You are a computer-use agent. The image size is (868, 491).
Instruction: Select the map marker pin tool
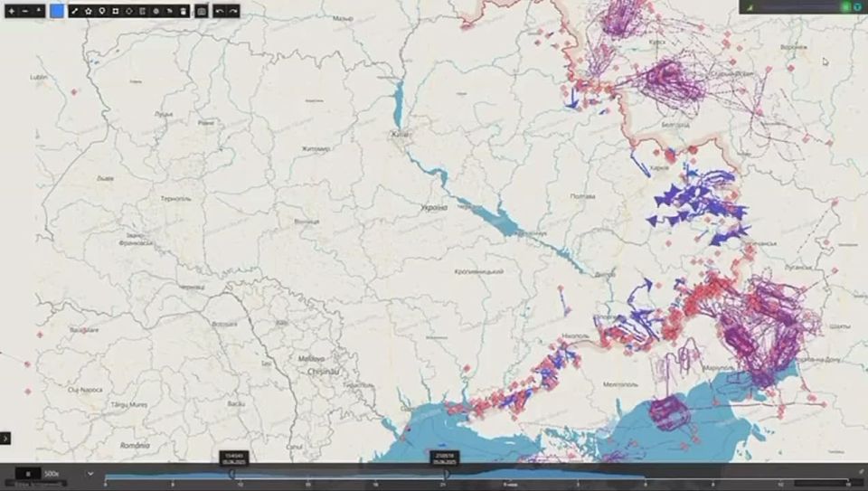click(x=102, y=11)
